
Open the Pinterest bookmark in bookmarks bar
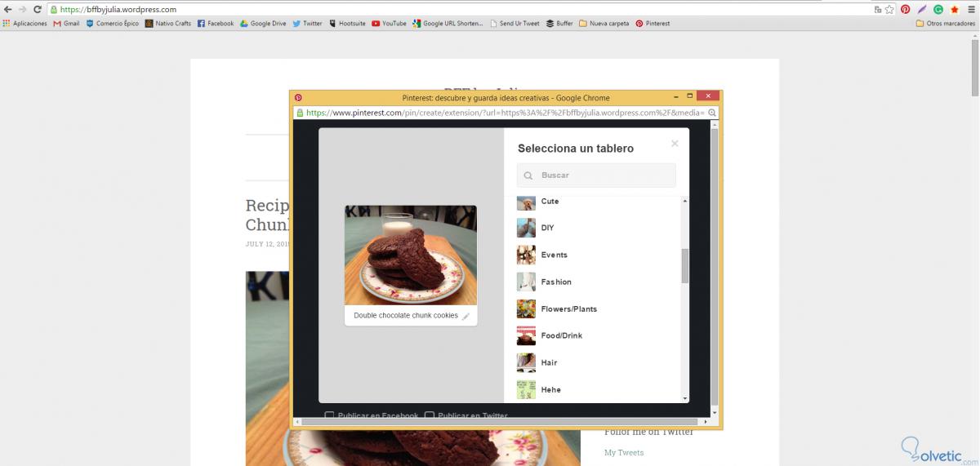coord(653,24)
